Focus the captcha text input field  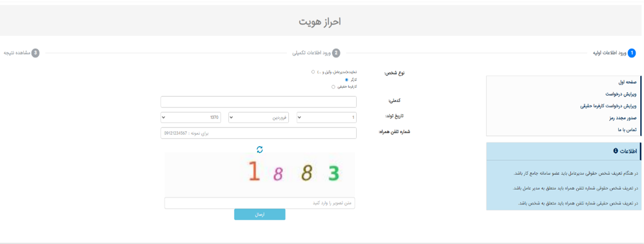click(260, 203)
